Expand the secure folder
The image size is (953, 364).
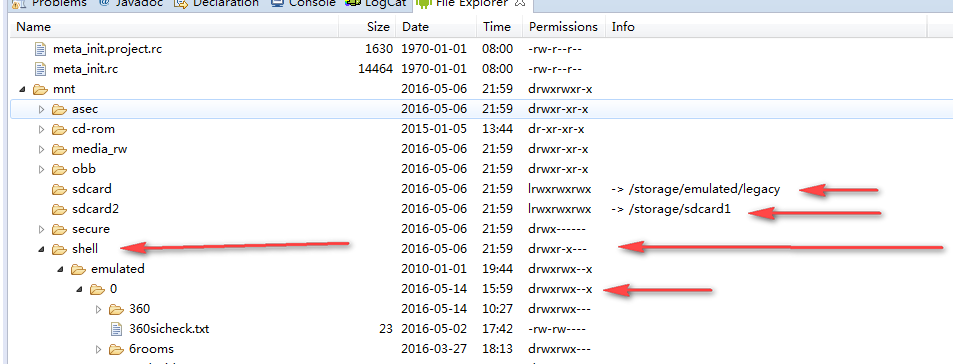click(41, 229)
